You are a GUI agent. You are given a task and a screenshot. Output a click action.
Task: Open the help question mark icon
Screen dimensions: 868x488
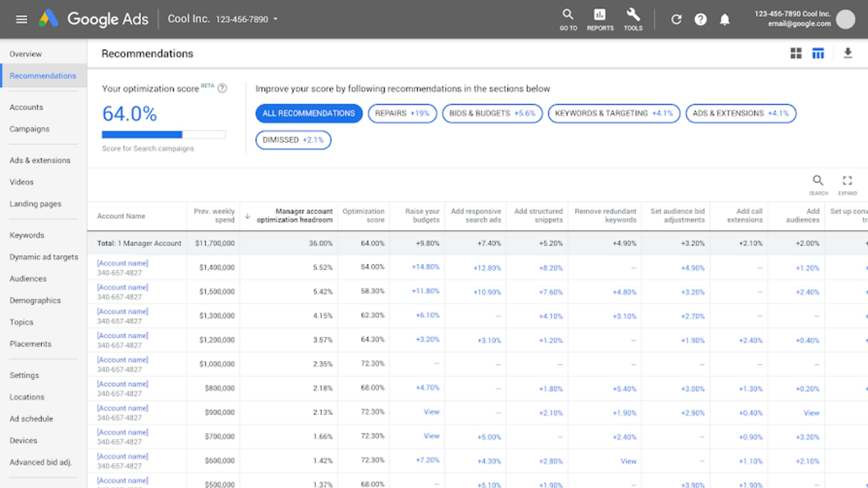click(x=700, y=20)
